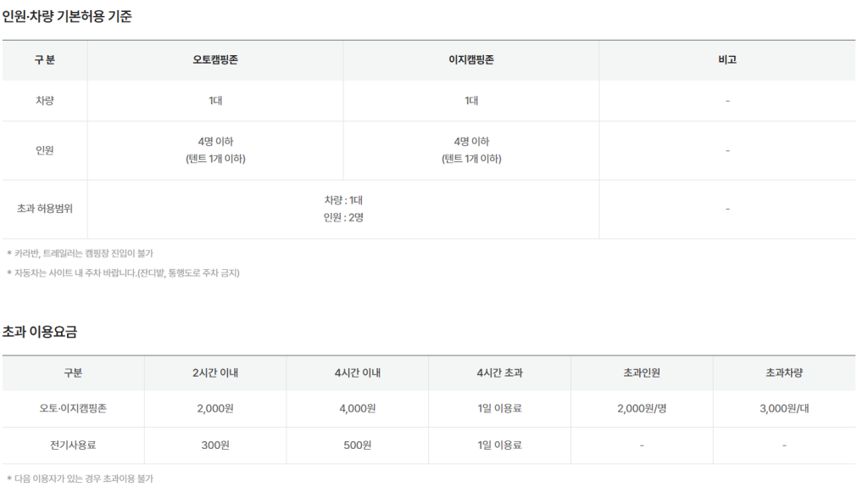Screen dimensions: 868x504
Task: Select the 전기사용료 row label
Action: (x=73, y=445)
